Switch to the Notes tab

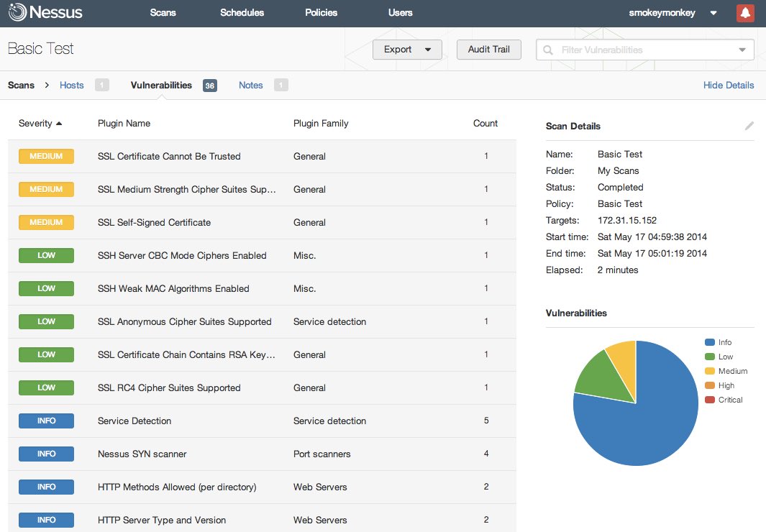[x=250, y=86]
